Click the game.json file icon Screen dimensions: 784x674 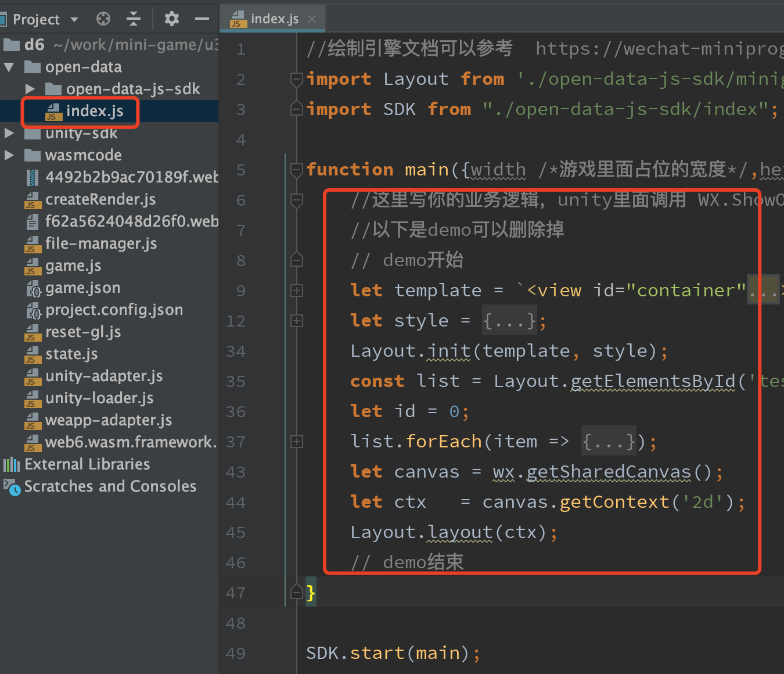(33, 288)
